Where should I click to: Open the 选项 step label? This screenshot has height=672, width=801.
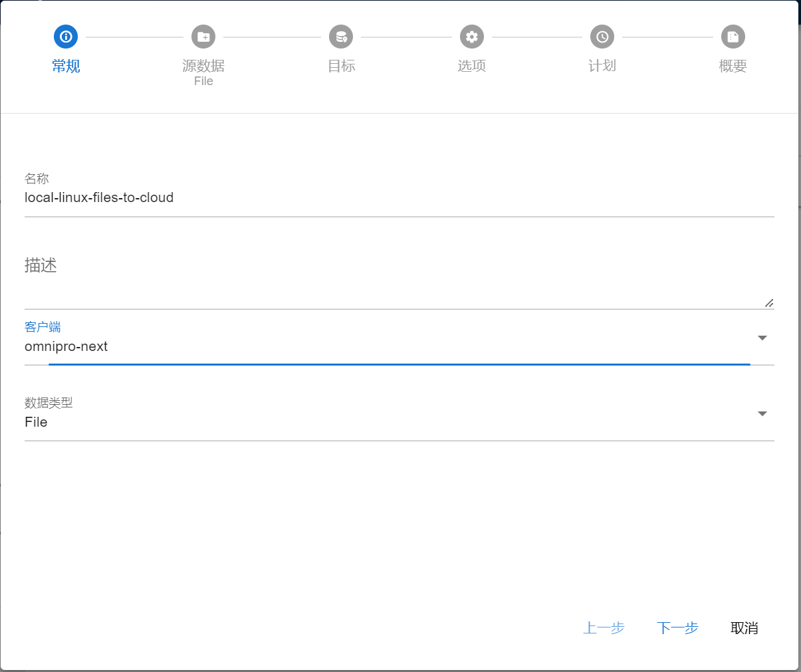472,66
